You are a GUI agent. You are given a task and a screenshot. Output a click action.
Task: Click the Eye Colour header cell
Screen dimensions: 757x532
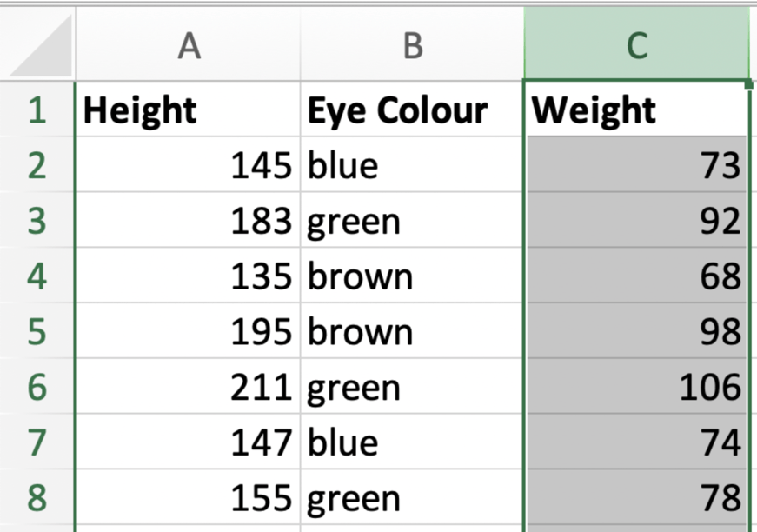[412, 110]
